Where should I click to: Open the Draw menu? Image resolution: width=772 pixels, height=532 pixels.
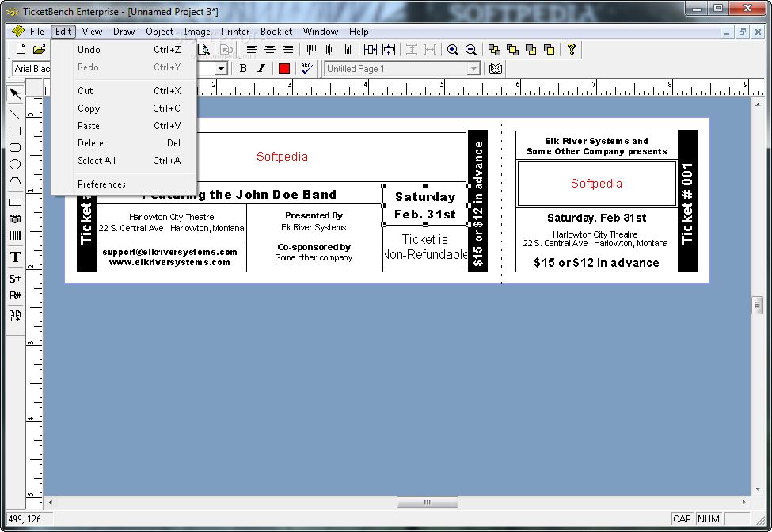(124, 32)
